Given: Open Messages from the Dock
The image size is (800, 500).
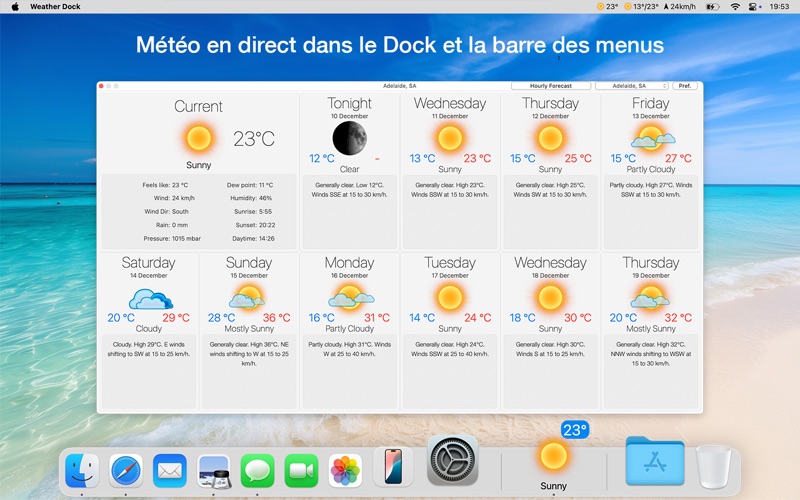Looking at the screenshot, I should coord(257,470).
